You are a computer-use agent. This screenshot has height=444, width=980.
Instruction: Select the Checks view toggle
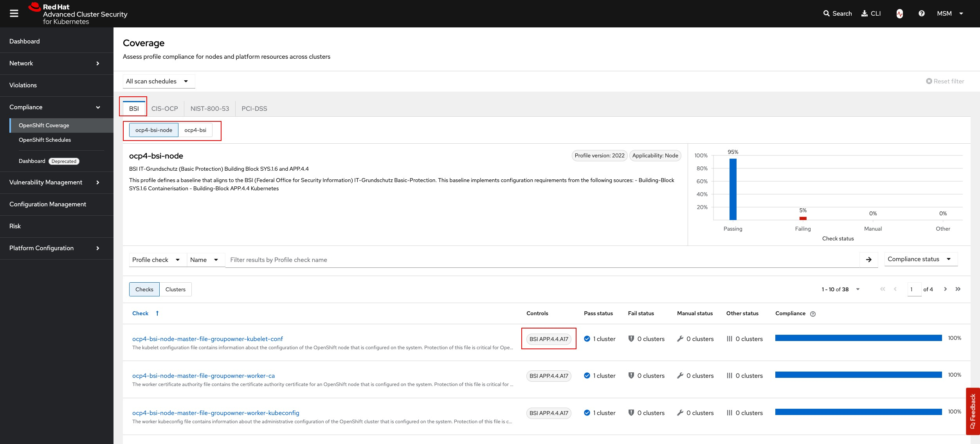pos(144,289)
